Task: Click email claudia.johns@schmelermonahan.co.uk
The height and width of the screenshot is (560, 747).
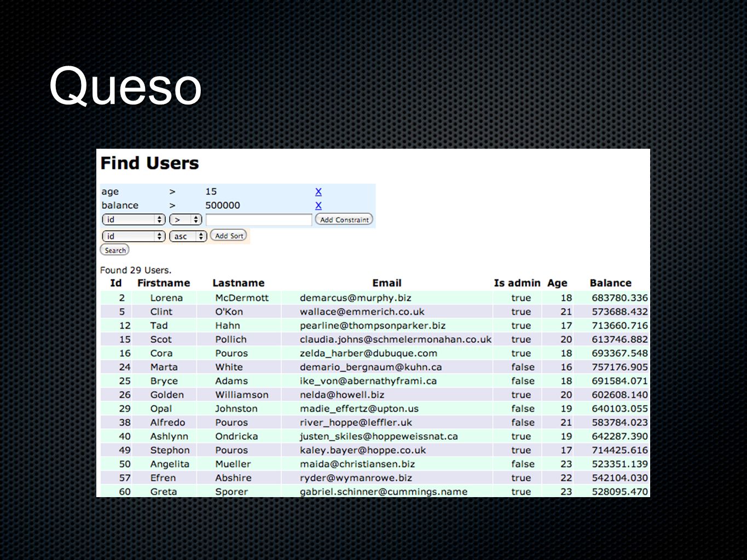Action: (395, 340)
